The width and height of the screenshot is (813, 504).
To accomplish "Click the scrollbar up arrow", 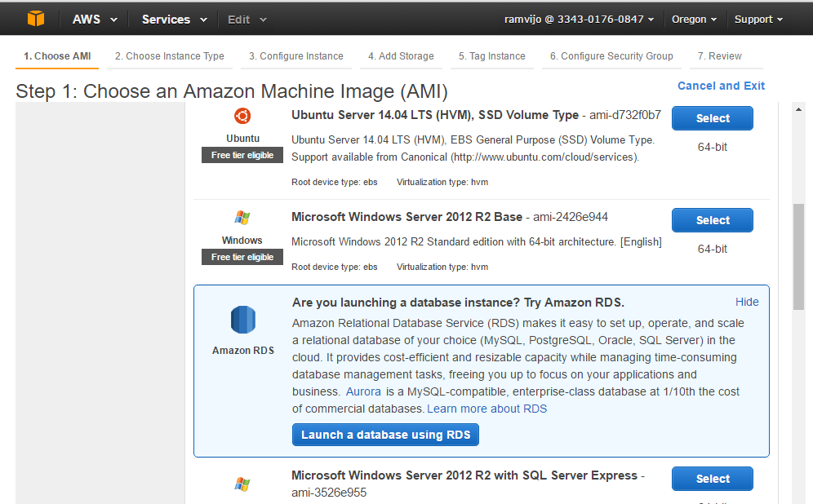I will pos(798,109).
